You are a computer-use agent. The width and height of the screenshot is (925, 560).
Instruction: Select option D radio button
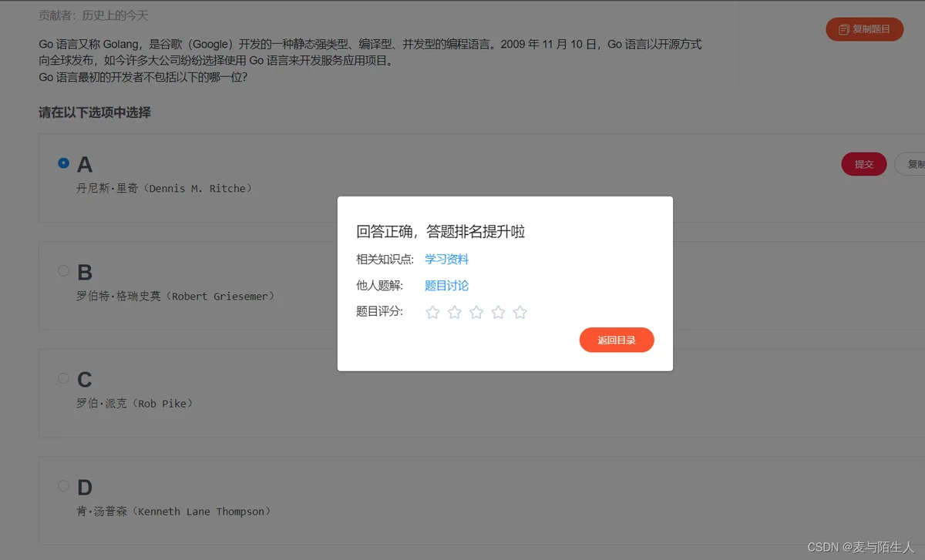[x=63, y=486]
